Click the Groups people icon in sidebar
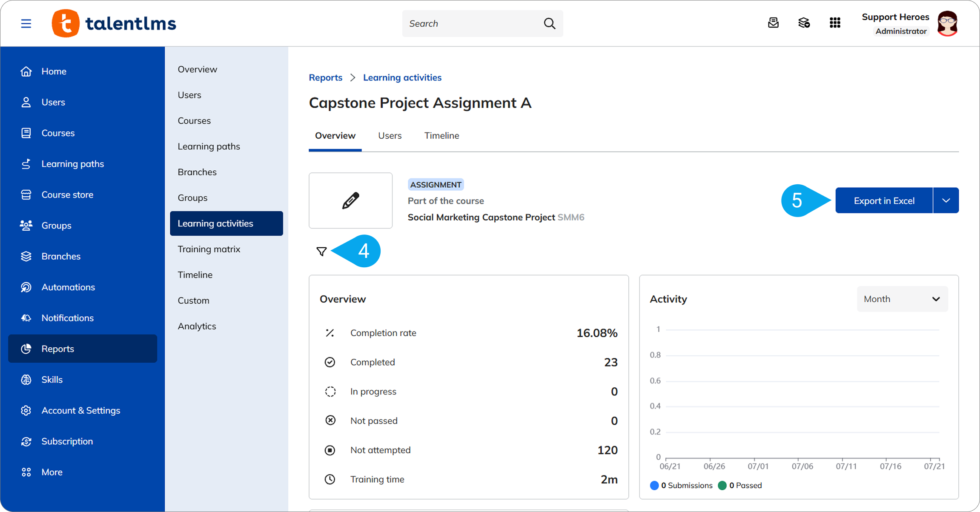Image resolution: width=980 pixels, height=512 pixels. [26, 226]
